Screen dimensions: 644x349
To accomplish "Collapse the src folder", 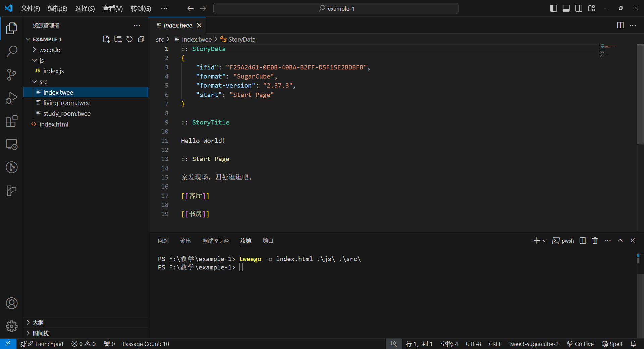I will (x=34, y=82).
